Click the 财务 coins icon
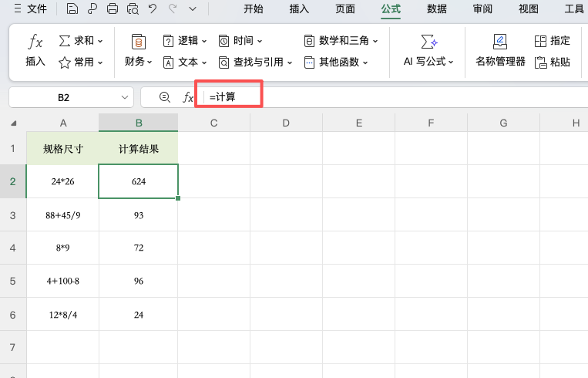This screenshot has width=588, height=378. click(139, 42)
